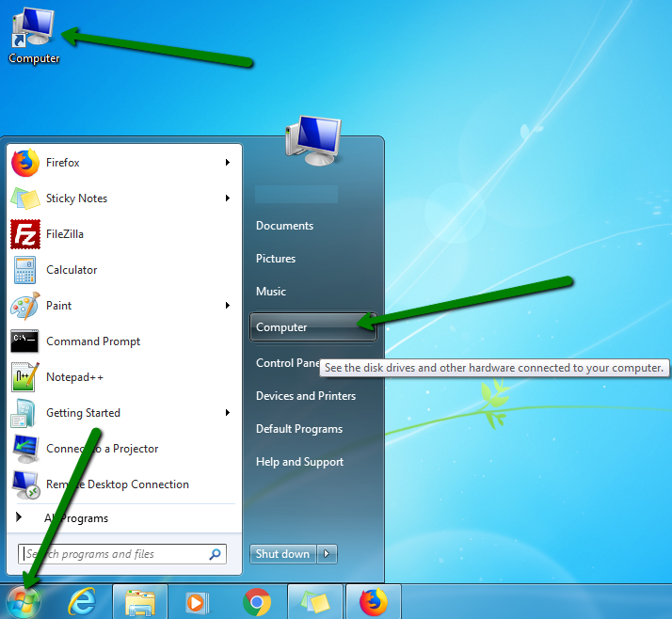The image size is (672, 619).
Task: Click the Sticky Notes taskbar button
Action: coord(315,601)
